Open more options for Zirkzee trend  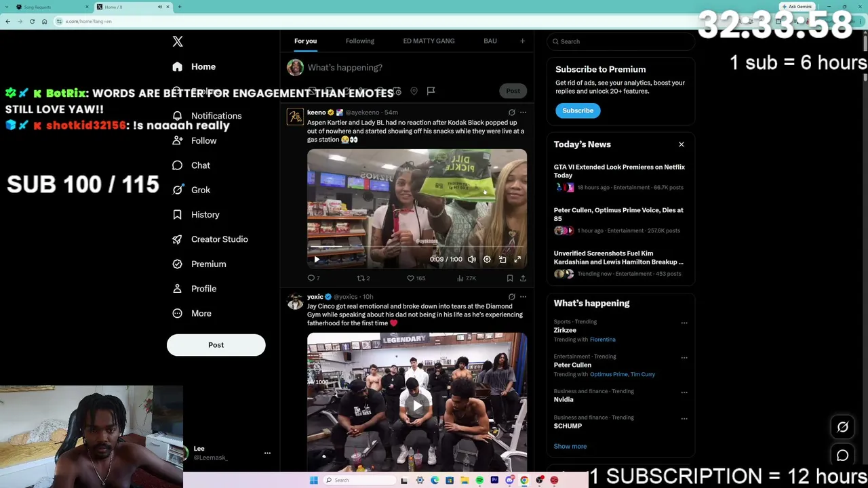[x=684, y=323]
